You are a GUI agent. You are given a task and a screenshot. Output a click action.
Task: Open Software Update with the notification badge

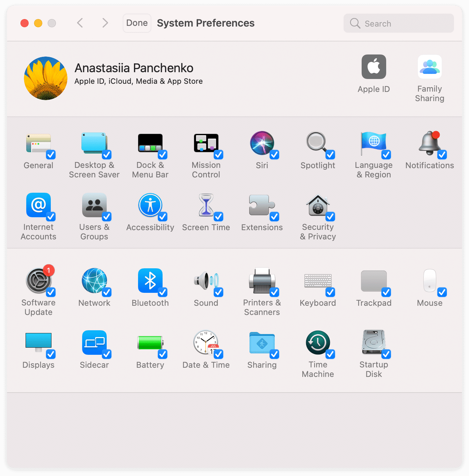pos(39,281)
